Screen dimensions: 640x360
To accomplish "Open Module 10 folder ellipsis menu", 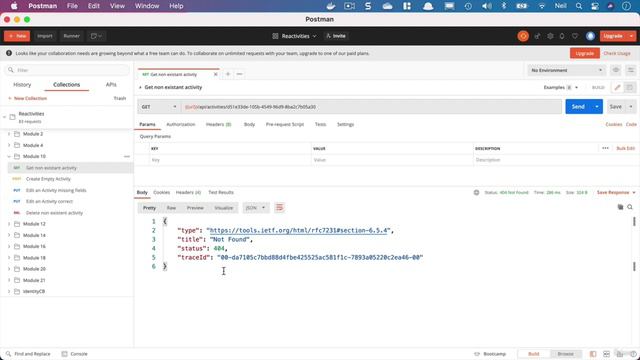I will [127, 156].
